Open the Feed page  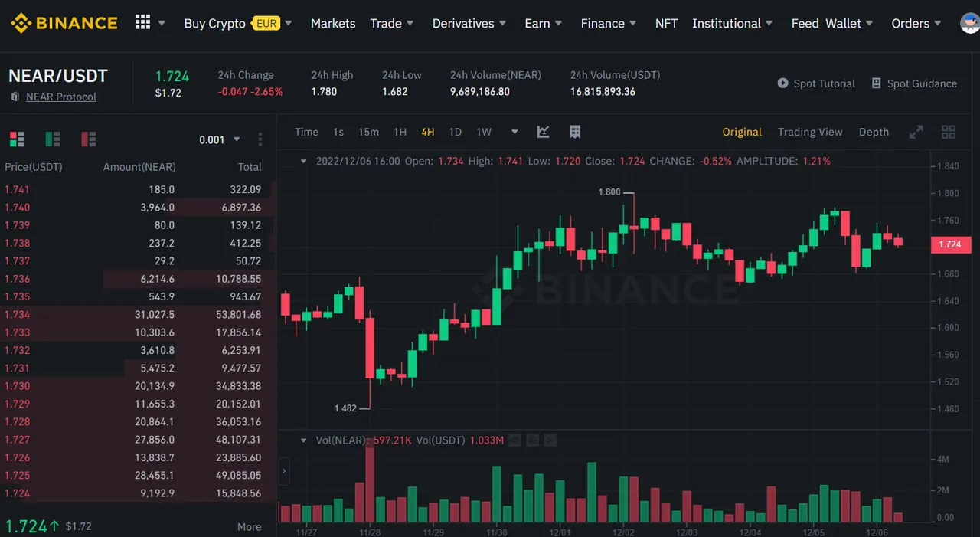pos(805,23)
